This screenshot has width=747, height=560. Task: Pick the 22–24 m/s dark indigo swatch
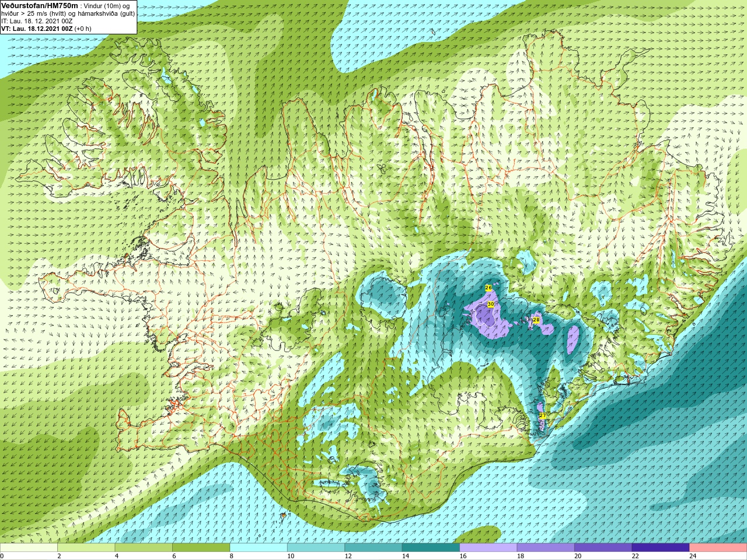point(661,548)
